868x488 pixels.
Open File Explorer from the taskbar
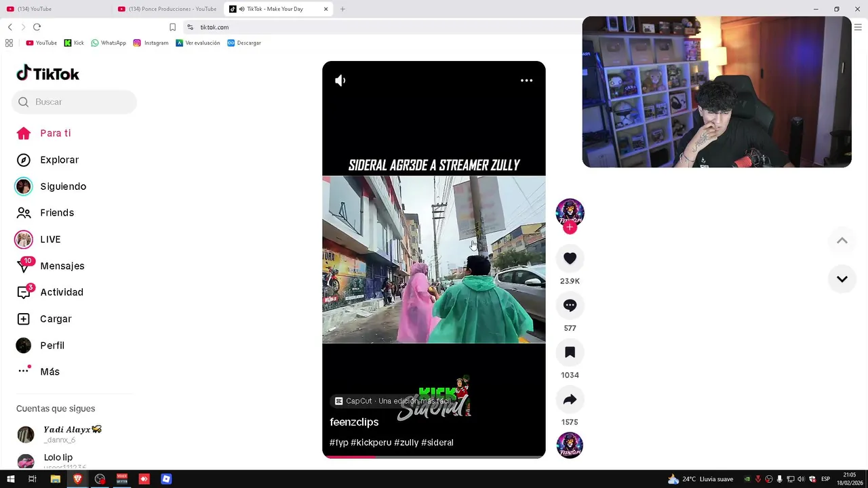click(55, 479)
